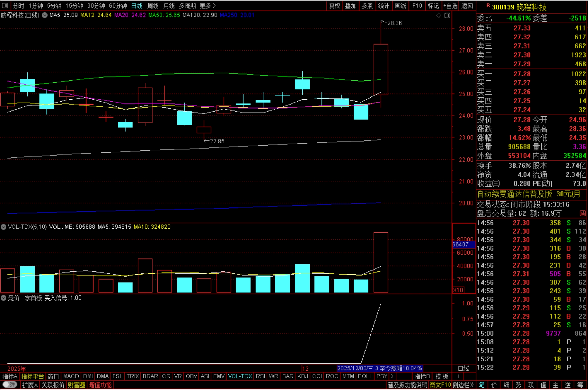Viewport: 588px width, 390px height.
Task: Toggle the 弹 switch in the bottom-left
Action: click(x=10, y=385)
